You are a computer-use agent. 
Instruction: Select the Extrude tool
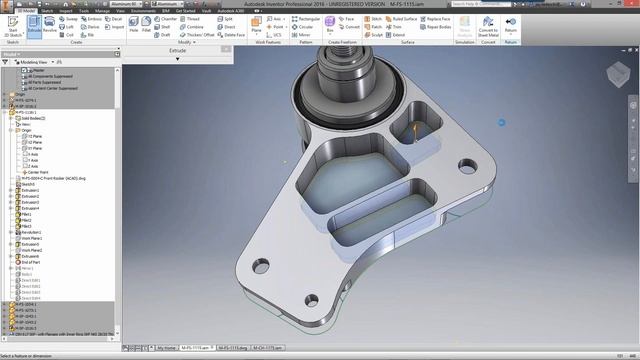coord(34,27)
